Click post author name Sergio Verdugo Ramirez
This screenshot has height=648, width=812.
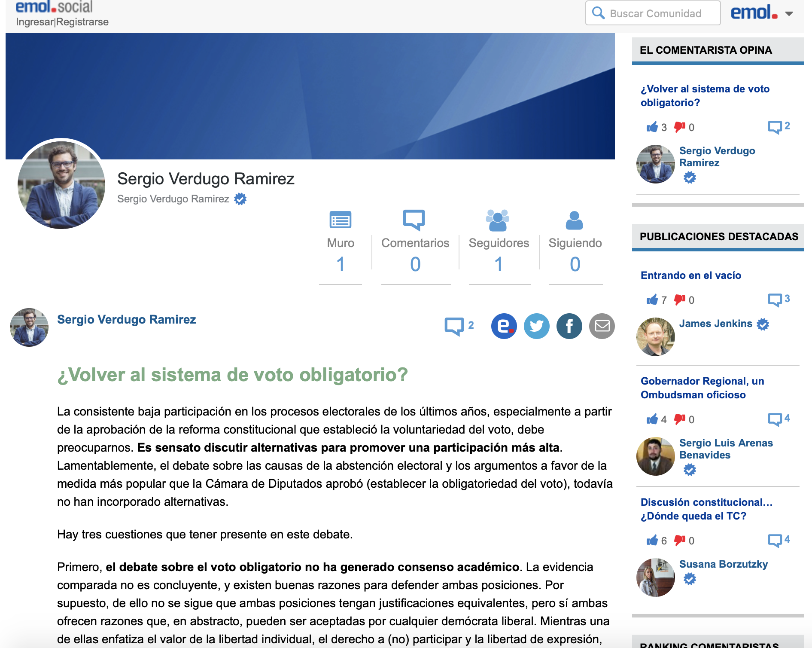pyautogui.click(x=127, y=319)
